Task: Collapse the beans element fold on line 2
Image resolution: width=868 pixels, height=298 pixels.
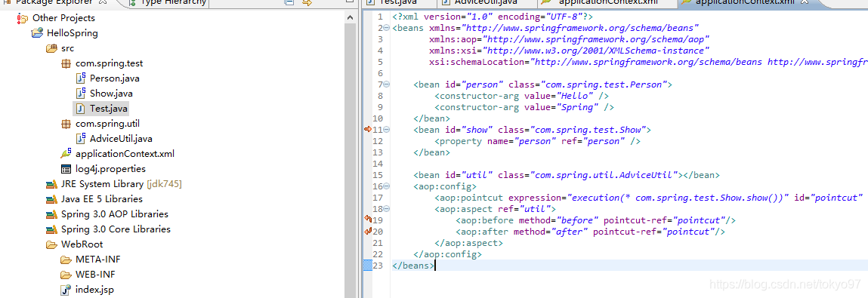Action: click(x=386, y=28)
